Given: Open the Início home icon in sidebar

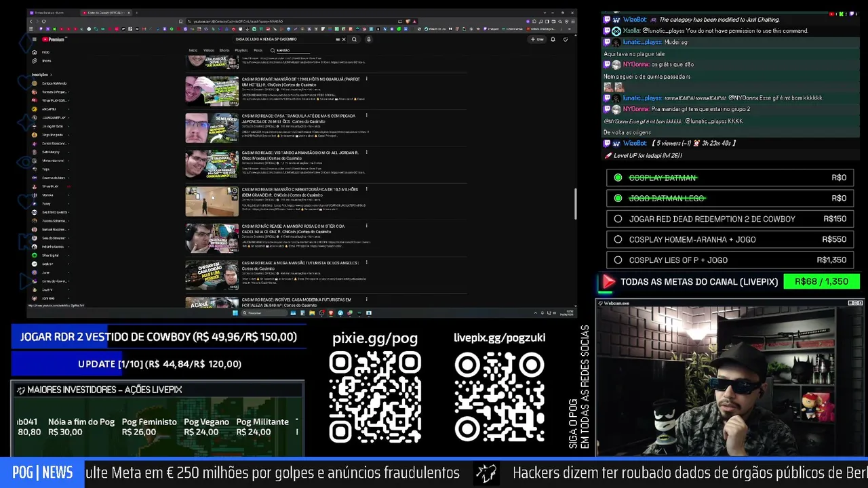Looking at the screenshot, I should click(x=35, y=52).
